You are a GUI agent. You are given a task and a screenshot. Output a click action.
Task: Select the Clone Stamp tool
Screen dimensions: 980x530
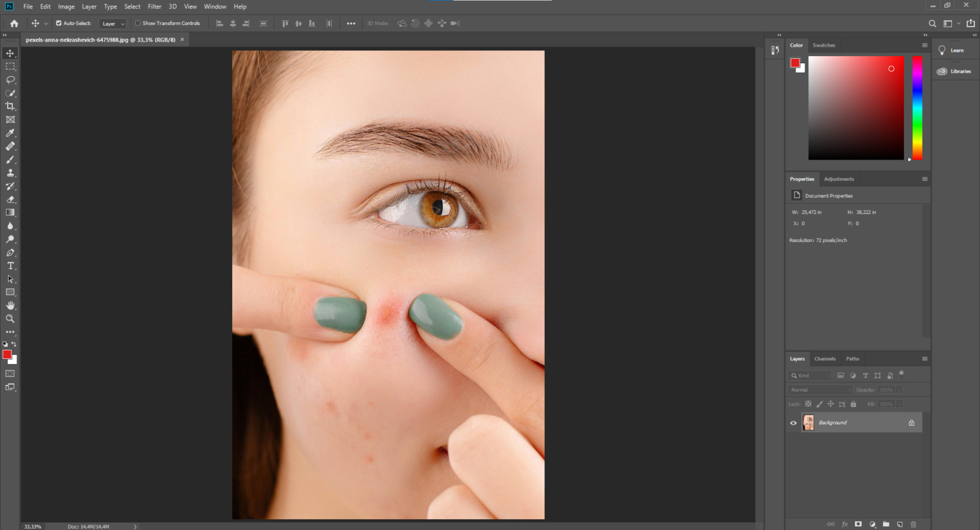tap(10, 172)
